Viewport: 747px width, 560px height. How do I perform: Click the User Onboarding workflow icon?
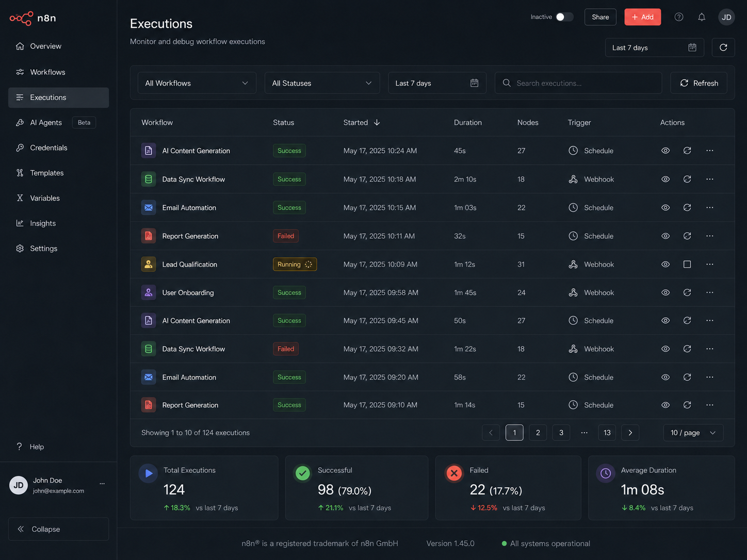[149, 292]
